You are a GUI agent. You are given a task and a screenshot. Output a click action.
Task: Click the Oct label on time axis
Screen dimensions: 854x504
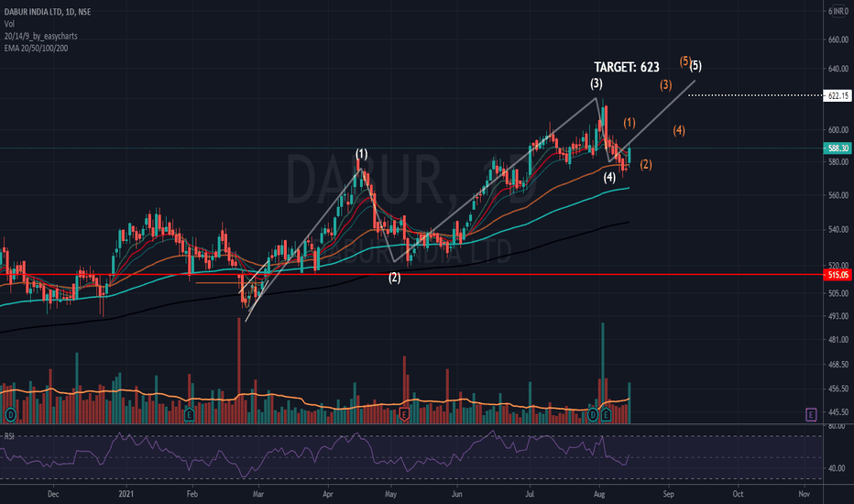[x=738, y=494]
